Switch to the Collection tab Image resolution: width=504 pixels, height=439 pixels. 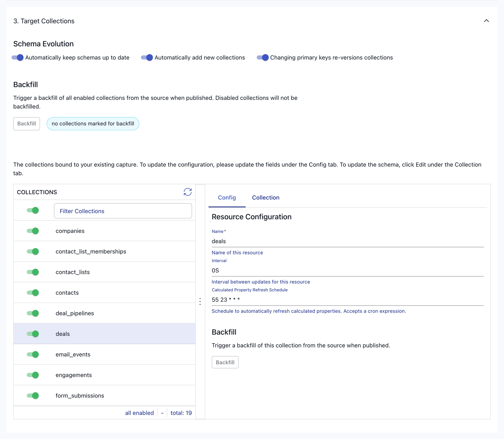tap(265, 197)
